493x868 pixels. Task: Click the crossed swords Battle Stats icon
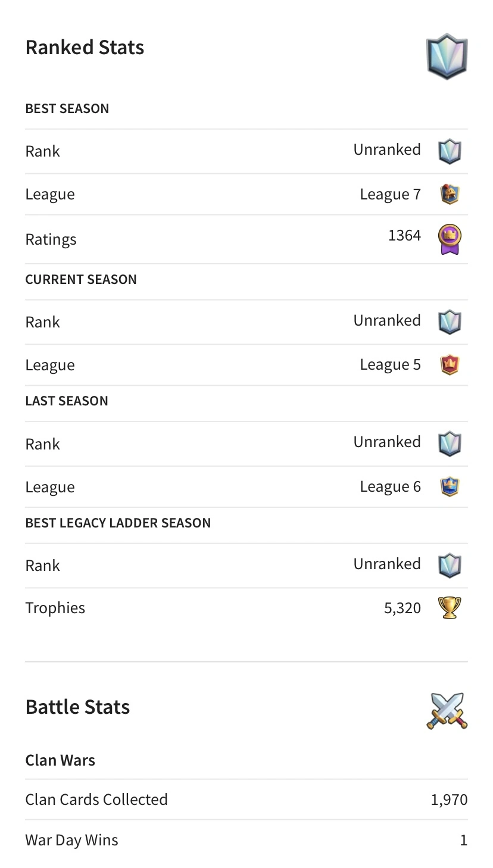(447, 711)
